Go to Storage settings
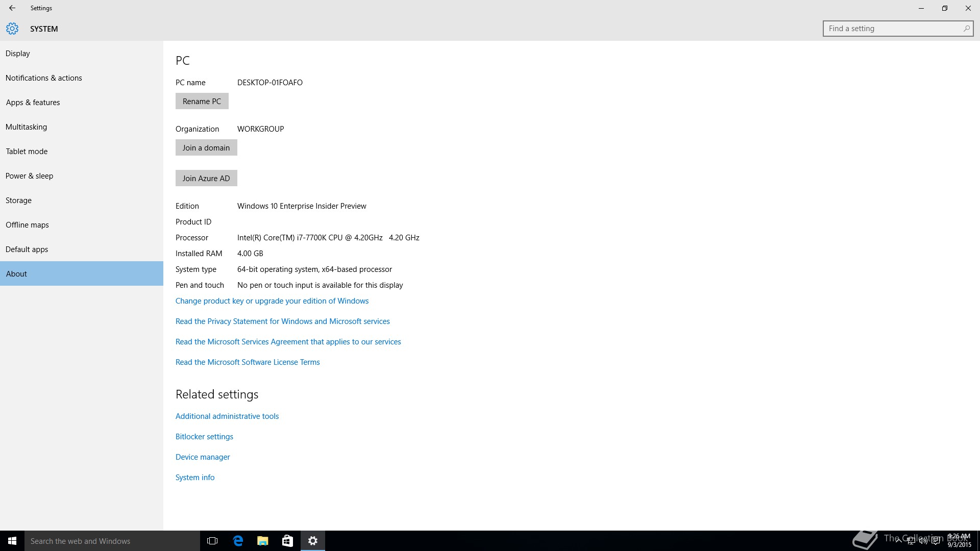 [x=19, y=201]
